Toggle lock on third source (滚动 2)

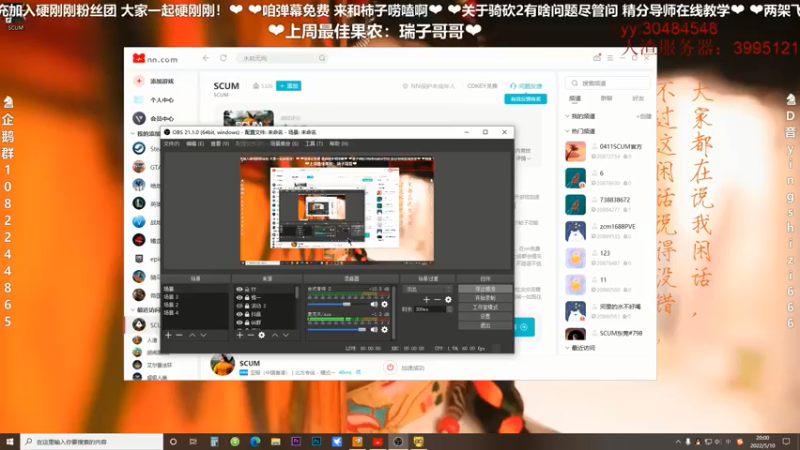[247, 306]
